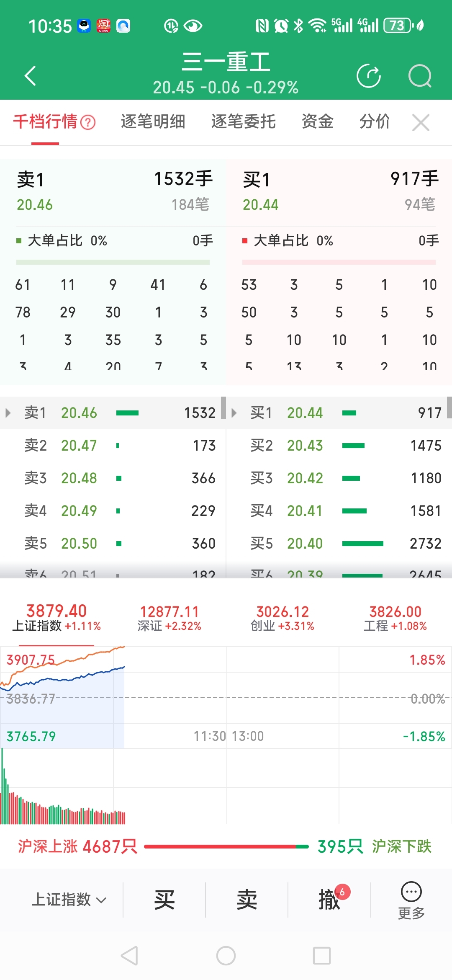Tap the 买2 20.43 order row
The height and width of the screenshot is (980, 452).
point(339,446)
